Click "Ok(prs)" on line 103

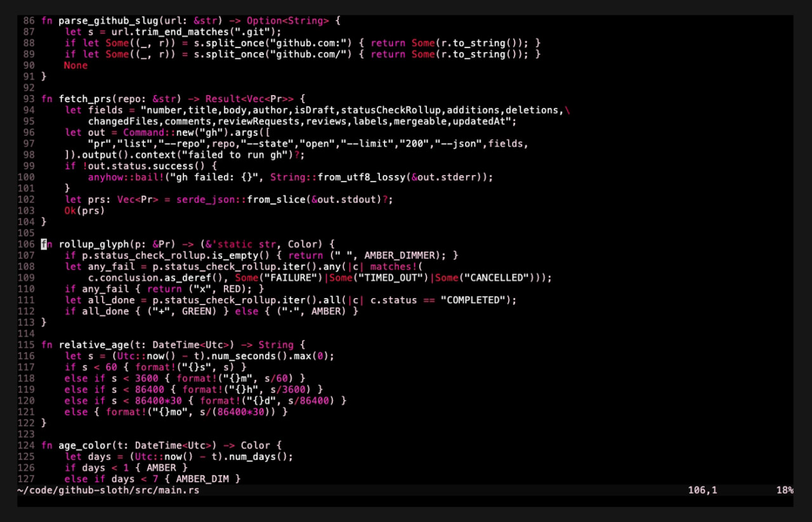point(84,211)
